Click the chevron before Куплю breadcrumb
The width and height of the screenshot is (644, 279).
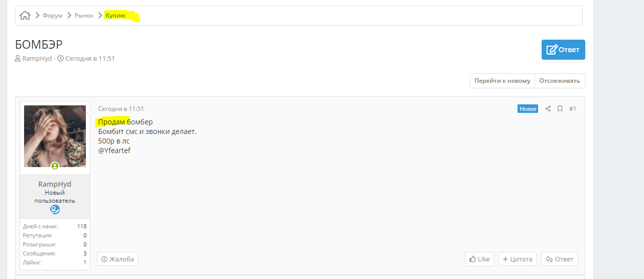coord(100,16)
